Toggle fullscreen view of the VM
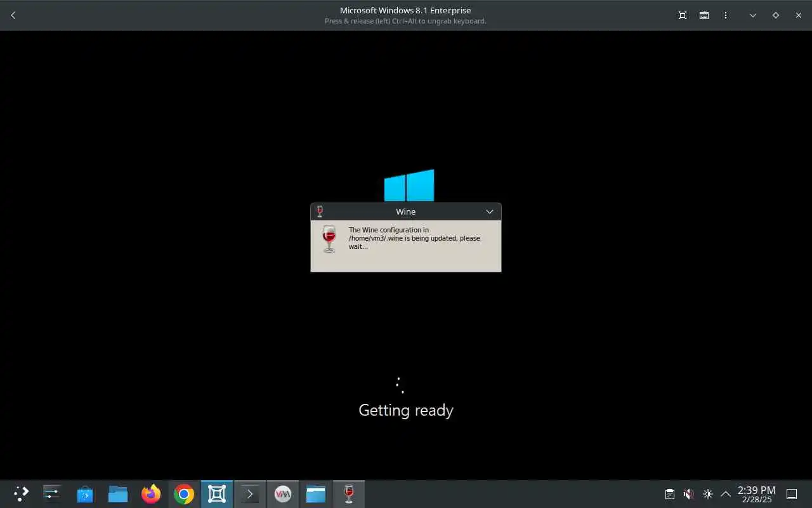The image size is (812, 508). point(683,15)
